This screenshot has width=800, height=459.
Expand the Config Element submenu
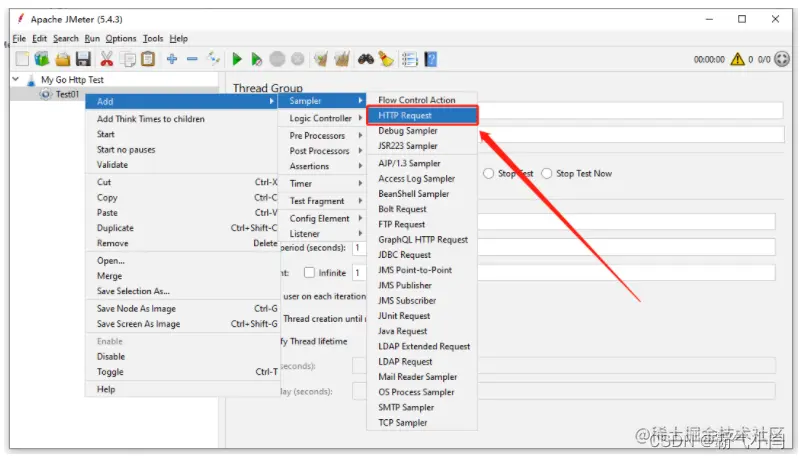tap(322, 218)
